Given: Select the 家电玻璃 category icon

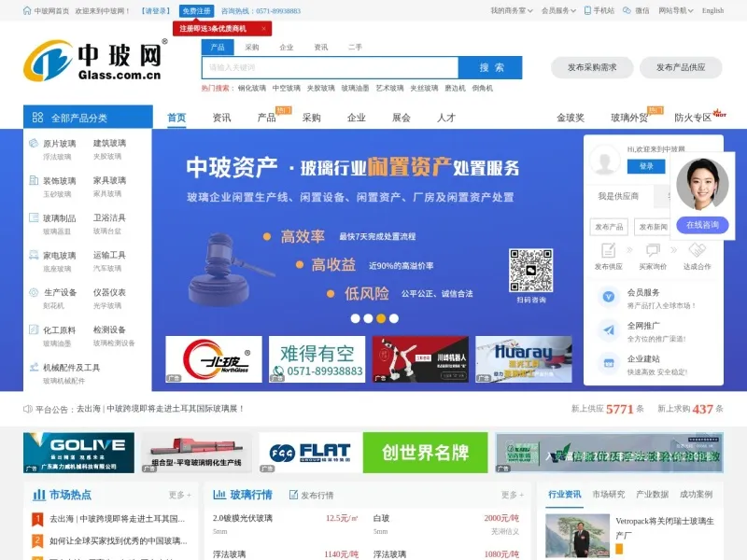Looking at the screenshot, I should (34, 255).
